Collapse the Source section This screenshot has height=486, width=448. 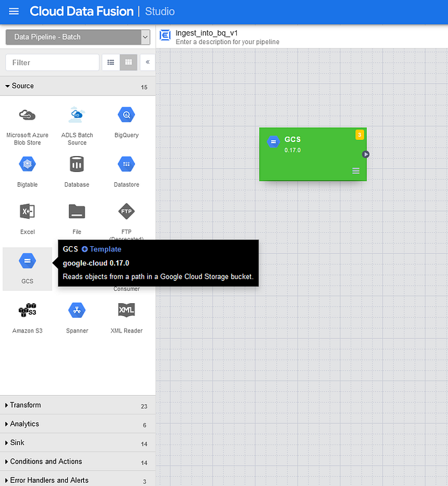click(77, 86)
